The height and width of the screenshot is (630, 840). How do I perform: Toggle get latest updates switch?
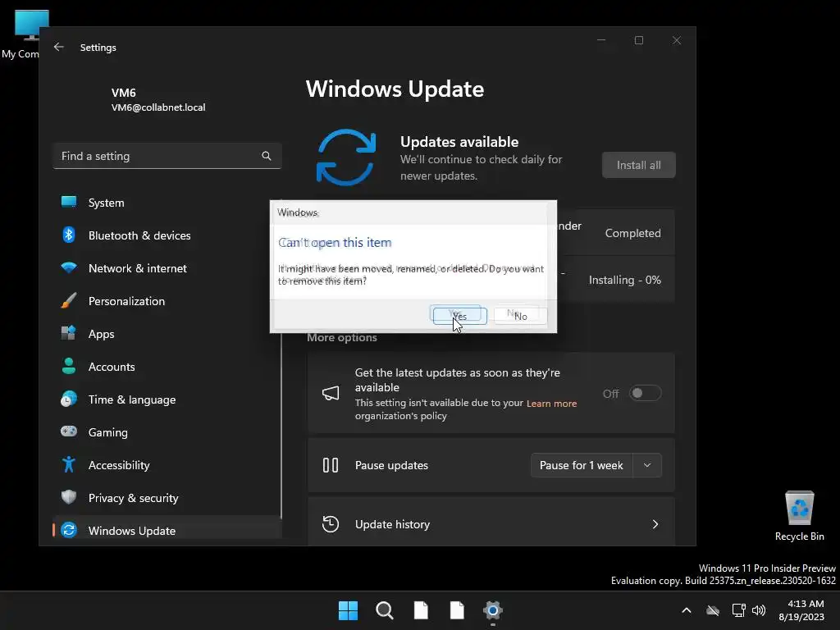(x=645, y=393)
